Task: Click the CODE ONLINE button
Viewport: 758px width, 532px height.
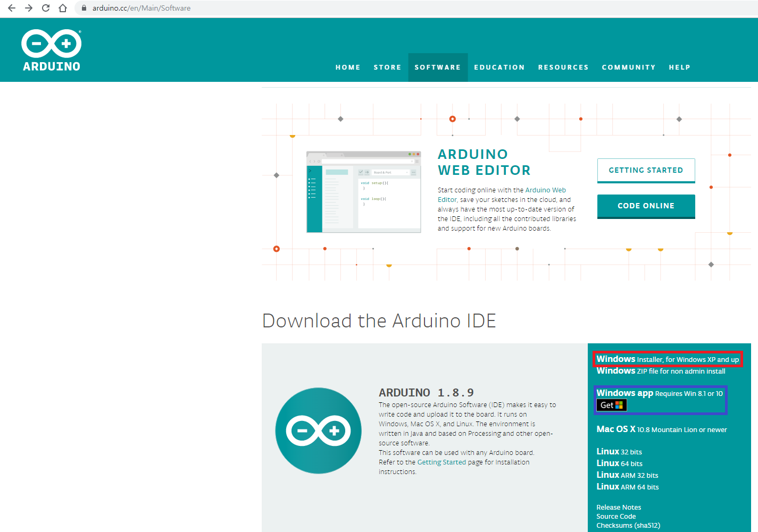Action: point(646,206)
